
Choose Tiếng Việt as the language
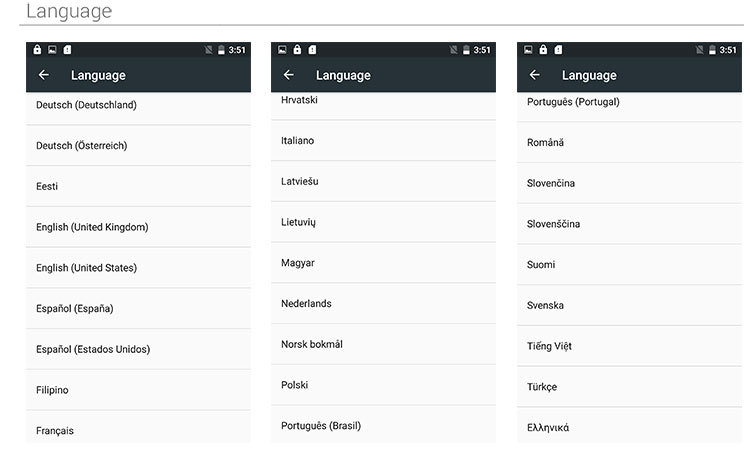pyautogui.click(x=549, y=346)
